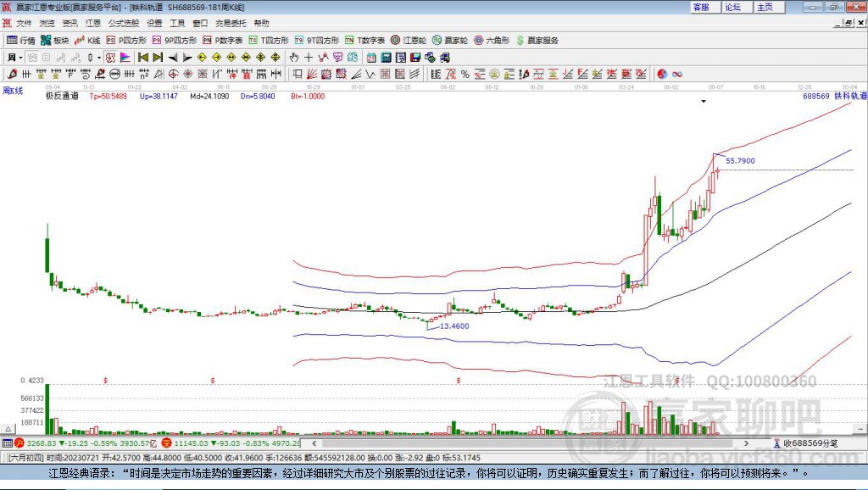Screen dimensions: 868x490
Task: Click the colored flag icon
Action: coord(125,58)
